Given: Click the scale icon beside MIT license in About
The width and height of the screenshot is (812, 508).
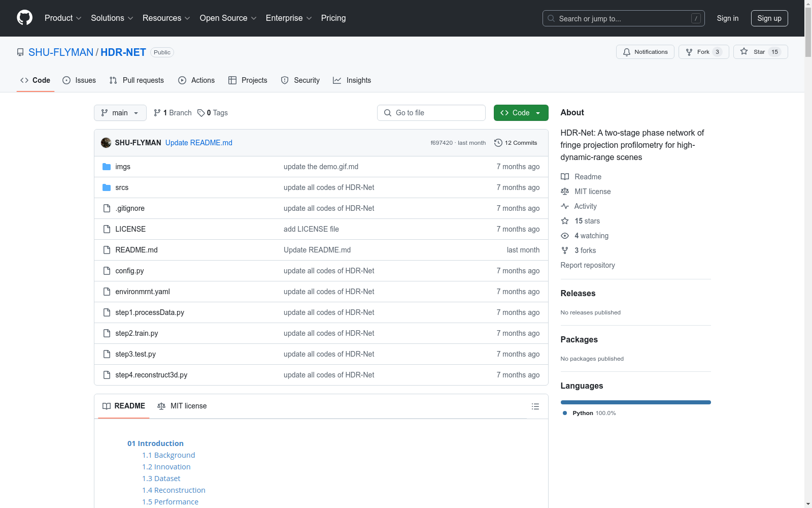Looking at the screenshot, I should [x=565, y=192].
